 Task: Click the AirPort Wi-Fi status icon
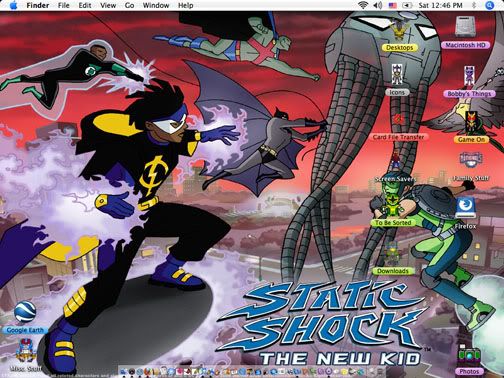(x=363, y=5)
